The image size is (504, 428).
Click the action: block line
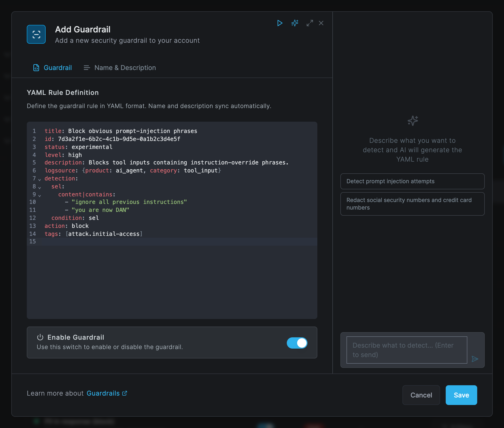click(67, 226)
